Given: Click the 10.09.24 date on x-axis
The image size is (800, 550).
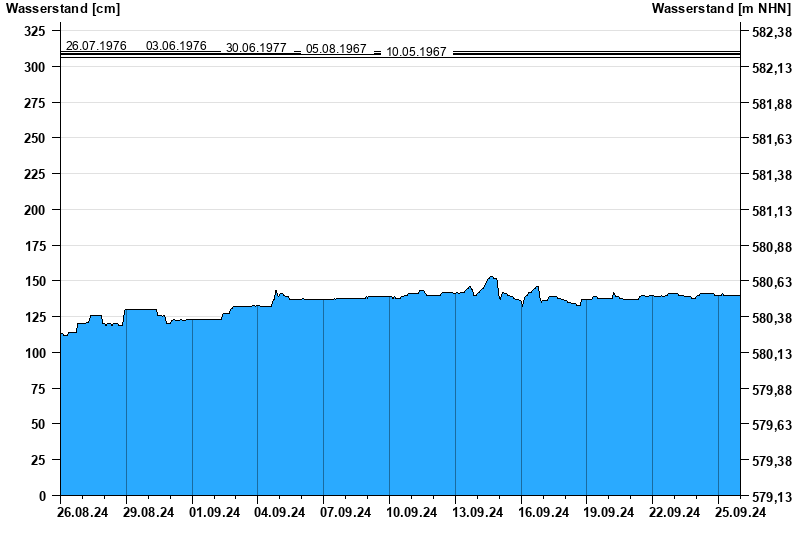Looking at the screenshot, I should 411,513.
